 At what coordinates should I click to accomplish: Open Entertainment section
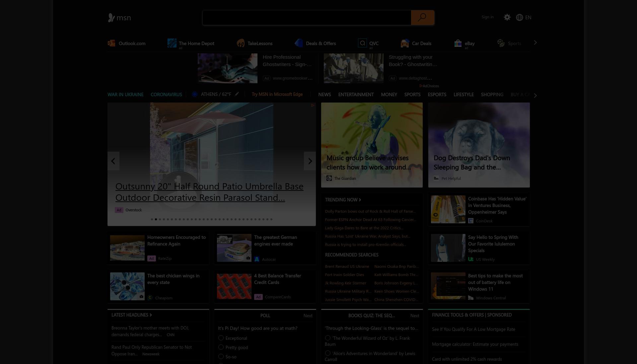click(356, 95)
